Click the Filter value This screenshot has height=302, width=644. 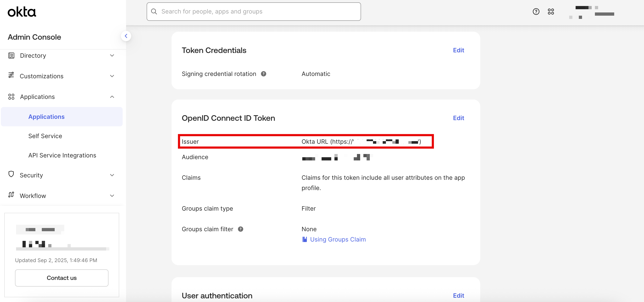point(308,208)
